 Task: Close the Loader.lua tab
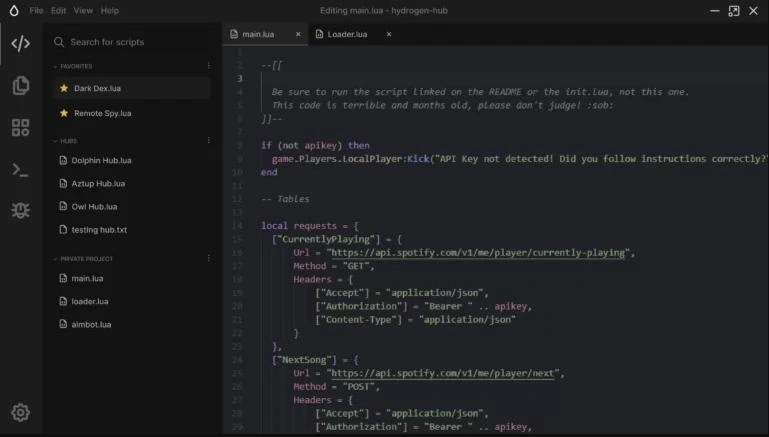[x=389, y=34]
